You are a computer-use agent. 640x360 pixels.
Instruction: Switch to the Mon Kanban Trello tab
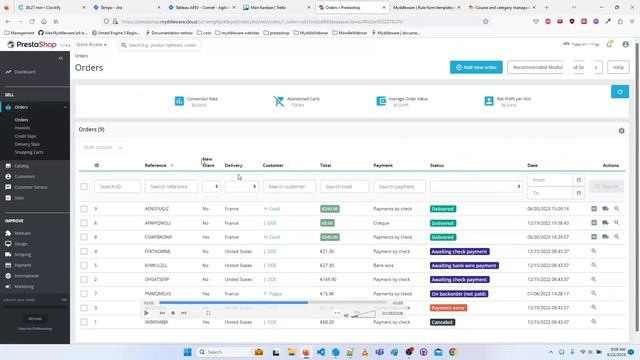[x=276, y=7]
